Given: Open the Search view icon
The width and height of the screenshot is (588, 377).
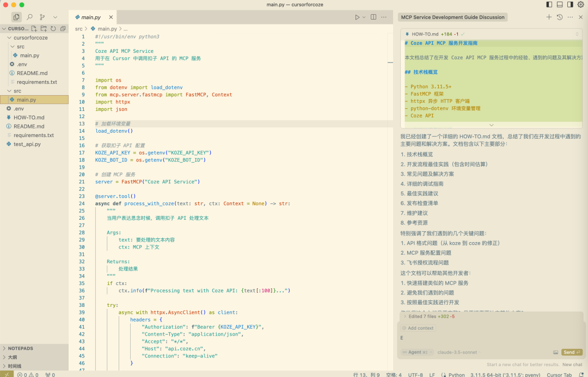Looking at the screenshot, I should click(29, 17).
